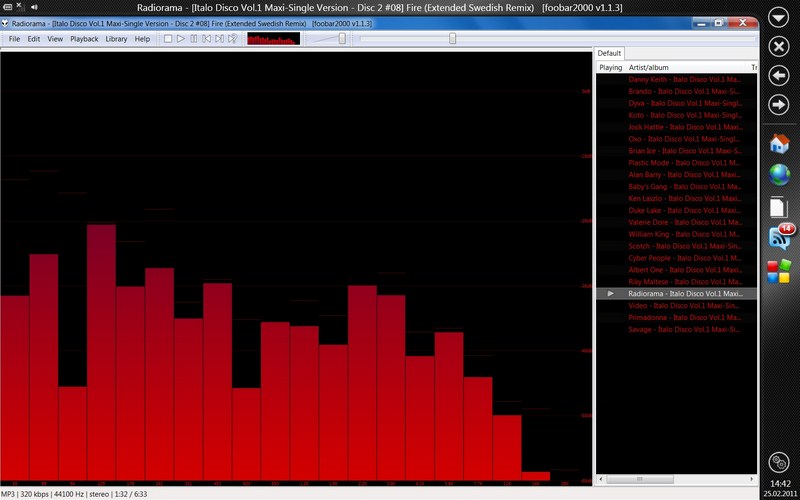Click the seek bar position handle

tap(452, 39)
